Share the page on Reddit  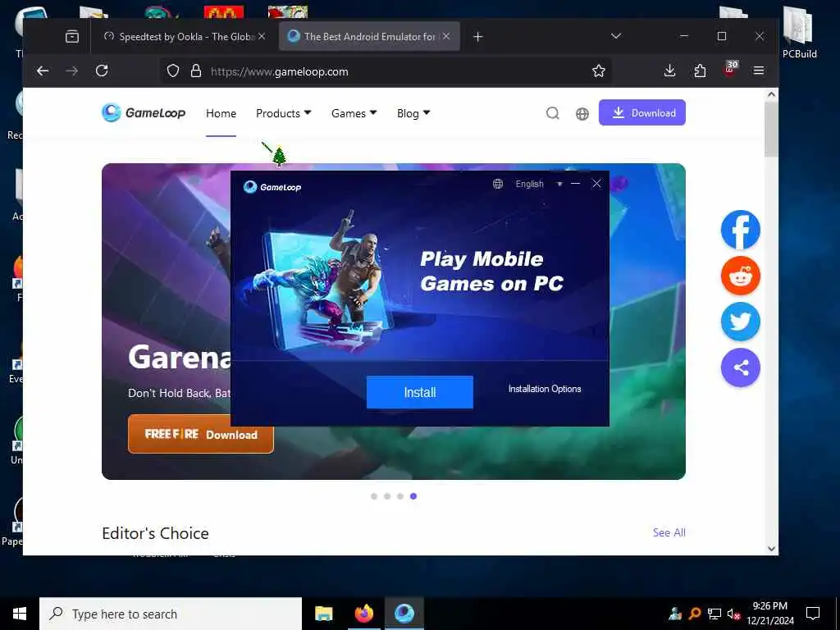click(741, 276)
